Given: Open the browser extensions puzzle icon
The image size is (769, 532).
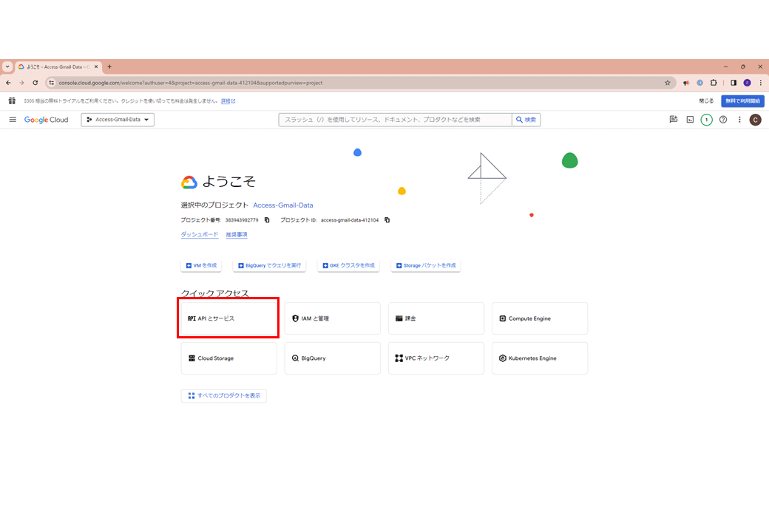Looking at the screenshot, I should pos(714,83).
